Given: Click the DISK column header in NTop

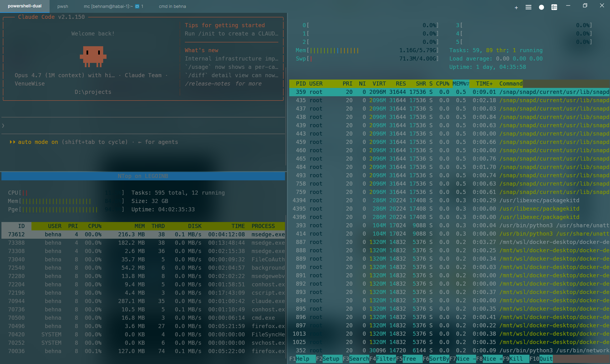Looking at the screenshot, I should click(195, 226).
